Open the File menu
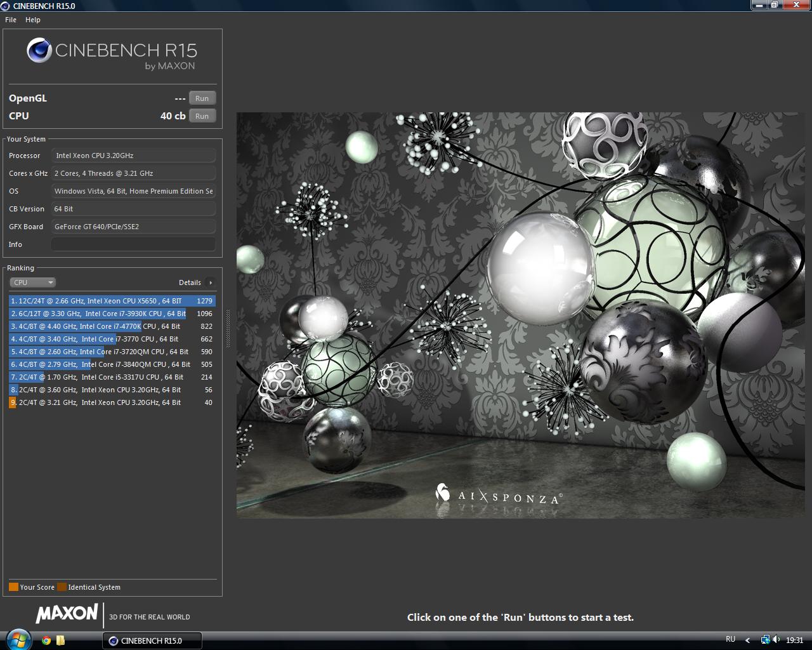Viewport: 812px width, 650px height. tap(11, 20)
